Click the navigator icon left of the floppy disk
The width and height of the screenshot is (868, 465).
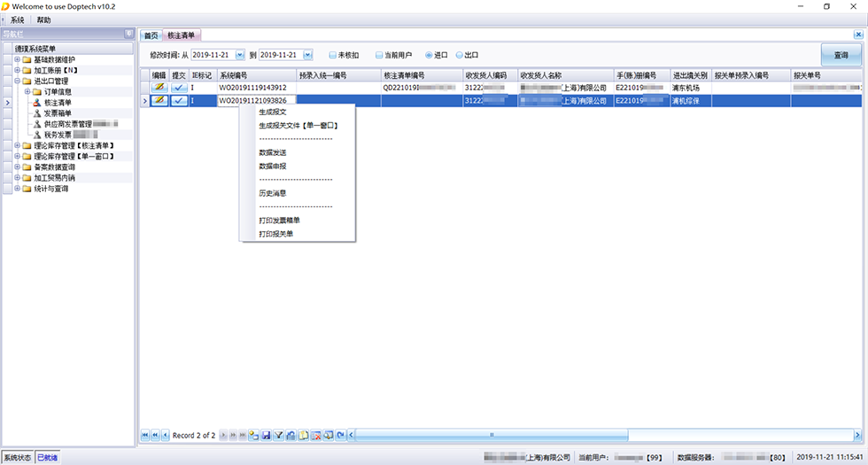(x=253, y=435)
